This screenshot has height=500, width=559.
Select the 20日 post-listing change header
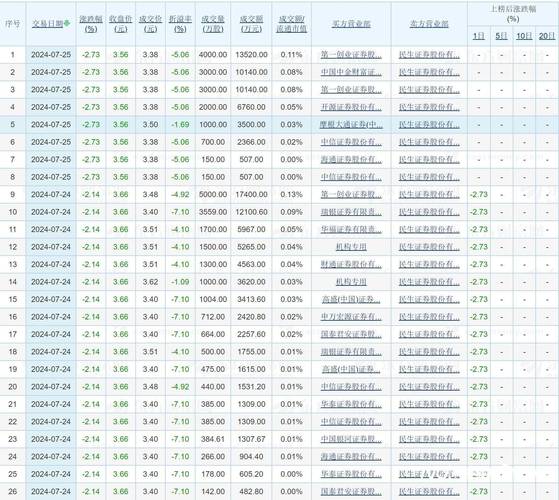(x=547, y=36)
